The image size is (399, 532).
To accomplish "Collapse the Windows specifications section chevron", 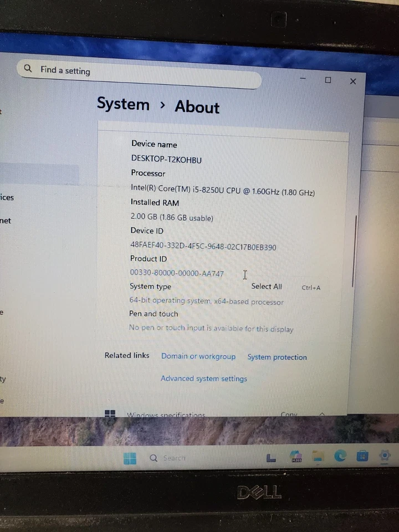I will pos(321,413).
